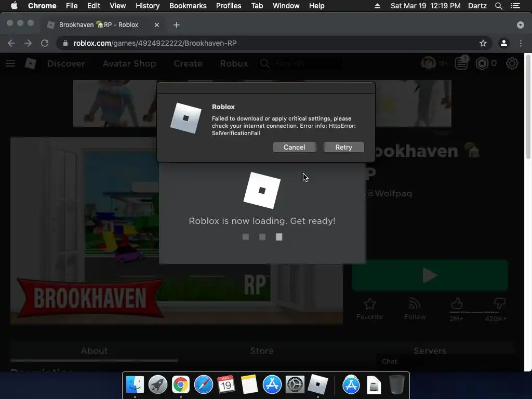Viewport: 532px width, 399px height.
Task: Click the Roblox app in the Dock
Action: (x=318, y=385)
